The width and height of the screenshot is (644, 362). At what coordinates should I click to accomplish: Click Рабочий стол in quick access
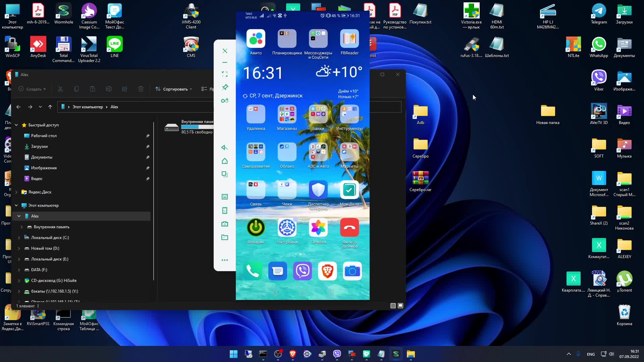click(44, 135)
